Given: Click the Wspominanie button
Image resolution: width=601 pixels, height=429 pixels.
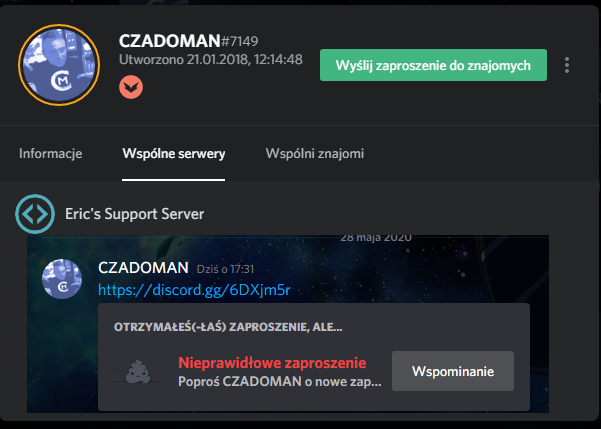Looking at the screenshot, I should point(453,371).
